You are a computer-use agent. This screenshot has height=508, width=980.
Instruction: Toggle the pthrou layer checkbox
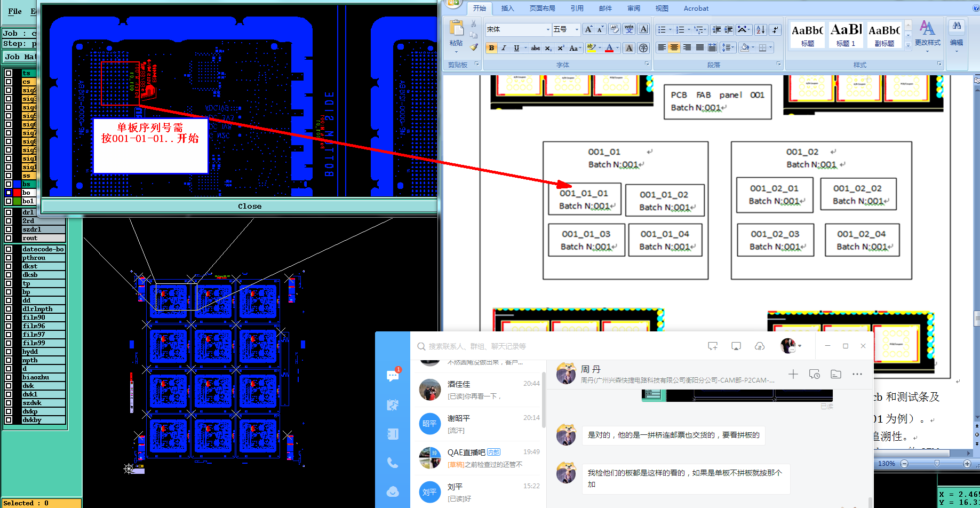click(9, 258)
